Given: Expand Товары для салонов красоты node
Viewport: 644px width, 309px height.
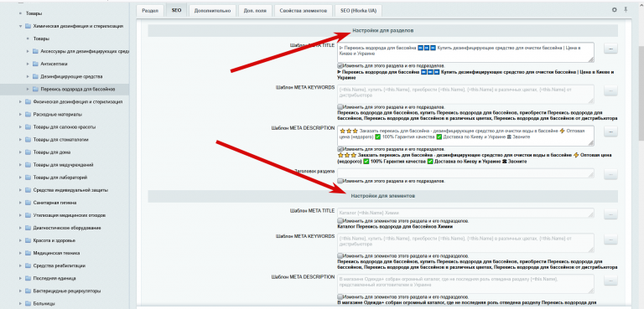Looking at the screenshot, I should (x=20, y=126).
